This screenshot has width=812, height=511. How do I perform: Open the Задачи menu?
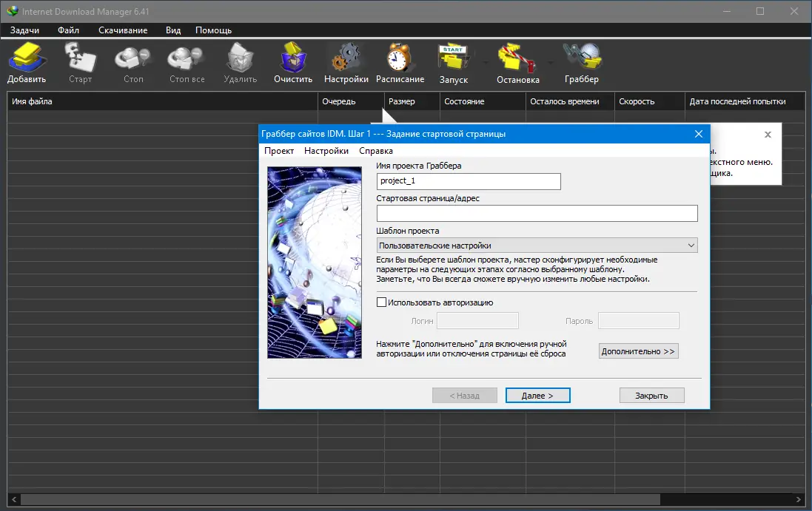pyautogui.click(x=24, y=30)
